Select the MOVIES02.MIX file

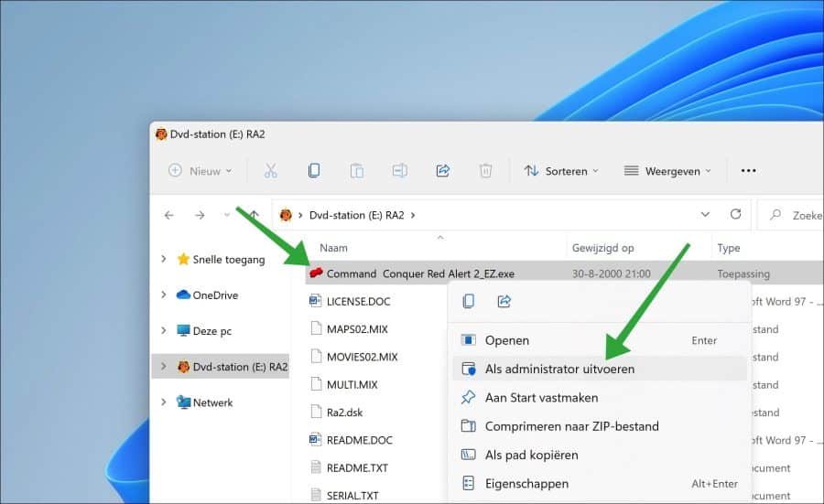click(362, 357)
